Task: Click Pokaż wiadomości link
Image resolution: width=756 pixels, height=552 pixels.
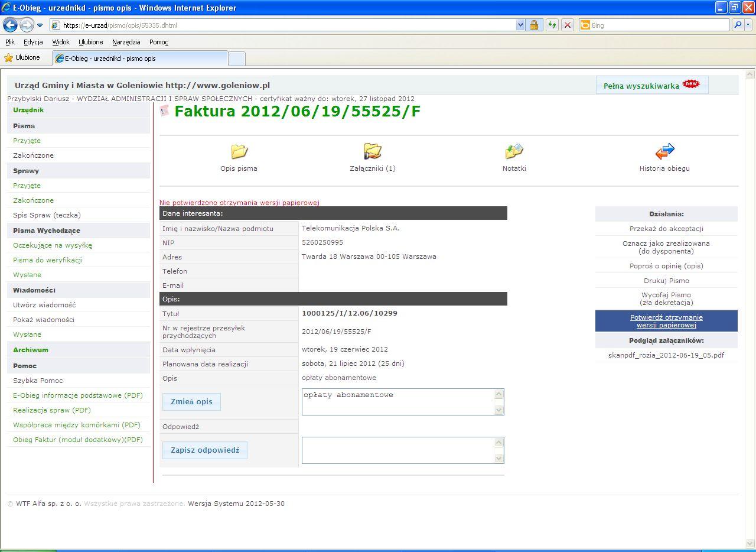Action: [x=44, y=320]
